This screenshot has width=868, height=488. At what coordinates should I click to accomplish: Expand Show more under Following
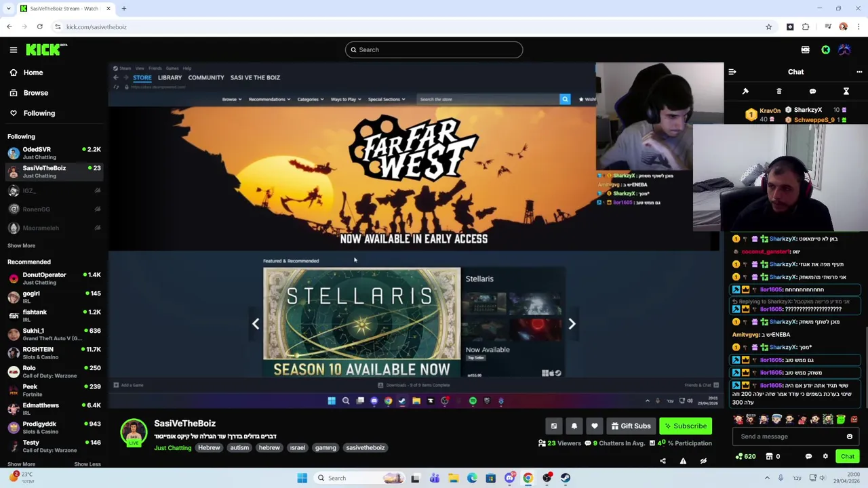point(21,245)
